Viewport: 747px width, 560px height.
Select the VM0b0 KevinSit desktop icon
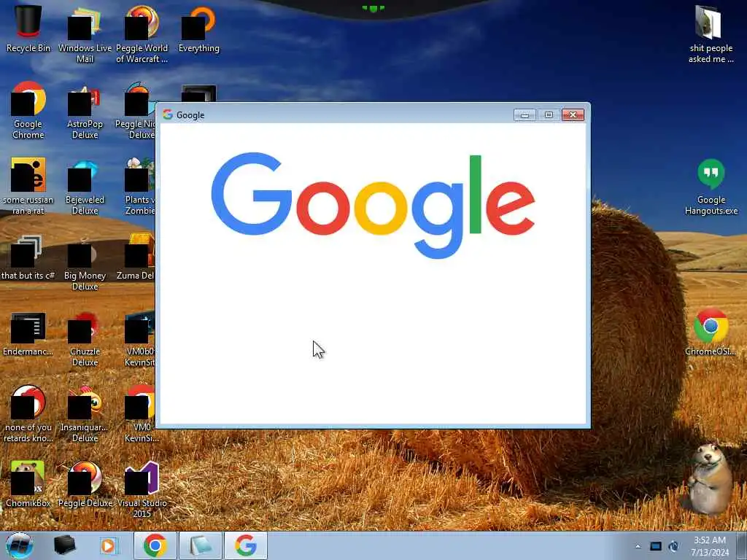139,338
